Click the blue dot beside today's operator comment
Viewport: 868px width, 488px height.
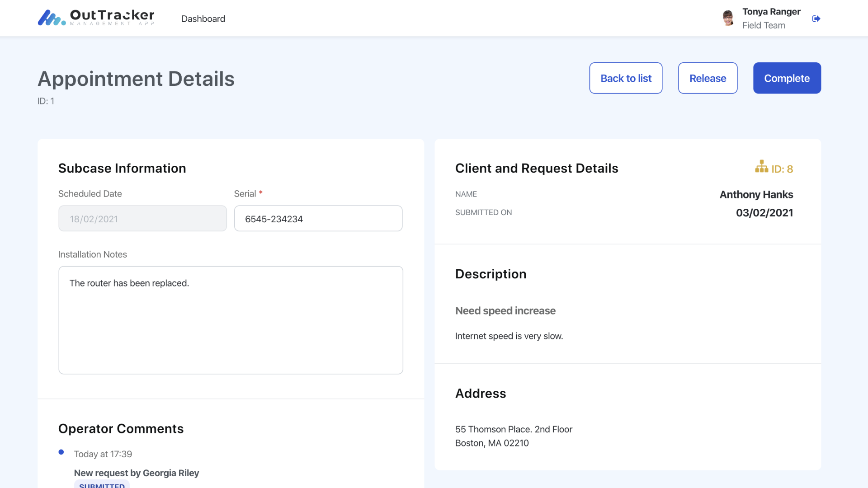pos(61,452)
